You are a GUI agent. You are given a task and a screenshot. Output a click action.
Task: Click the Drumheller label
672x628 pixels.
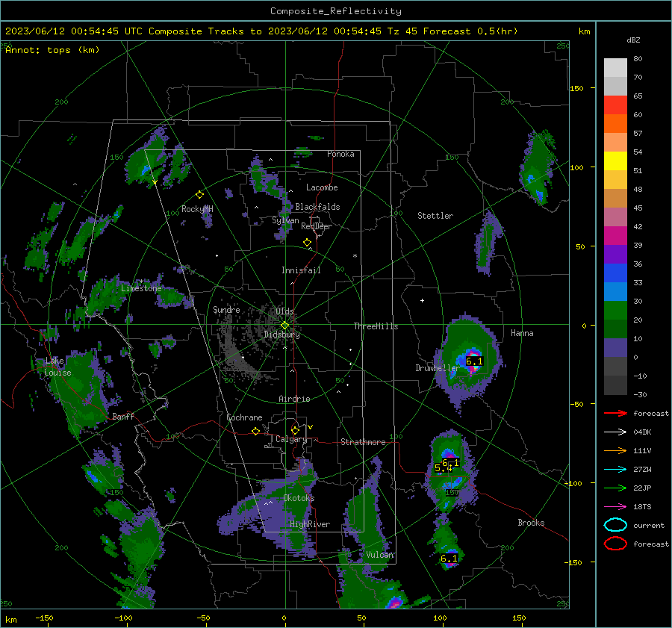(x=438, y=368)
